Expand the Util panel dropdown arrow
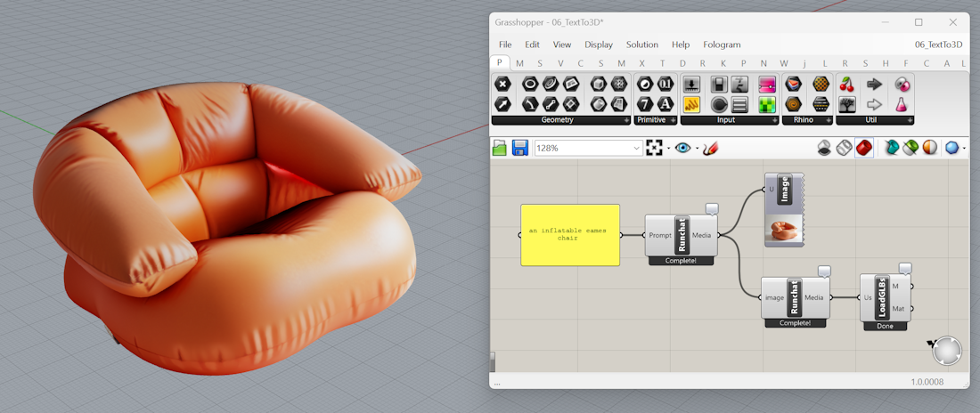980x413 pixels. pyautogui.click(x=910, y=120)
